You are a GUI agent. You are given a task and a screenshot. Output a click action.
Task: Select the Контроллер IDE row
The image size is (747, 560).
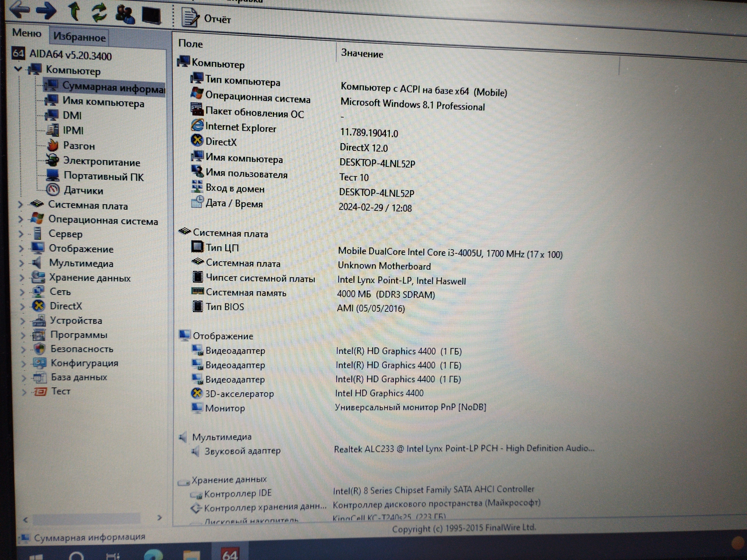pos(362,492)
